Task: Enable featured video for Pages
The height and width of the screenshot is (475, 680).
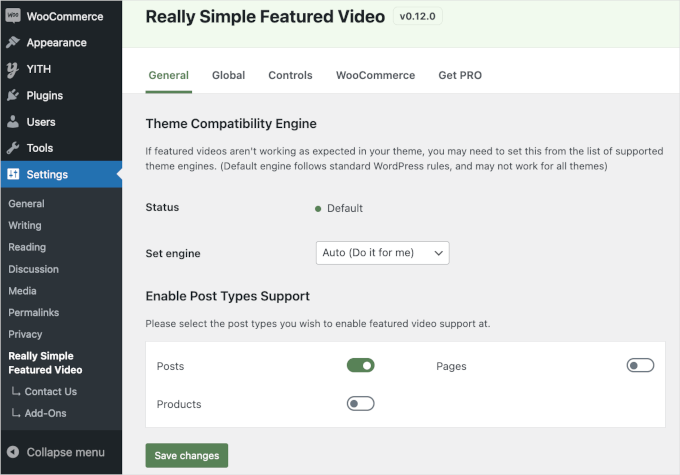Action: pyautogui.click(x=640, y=366)
